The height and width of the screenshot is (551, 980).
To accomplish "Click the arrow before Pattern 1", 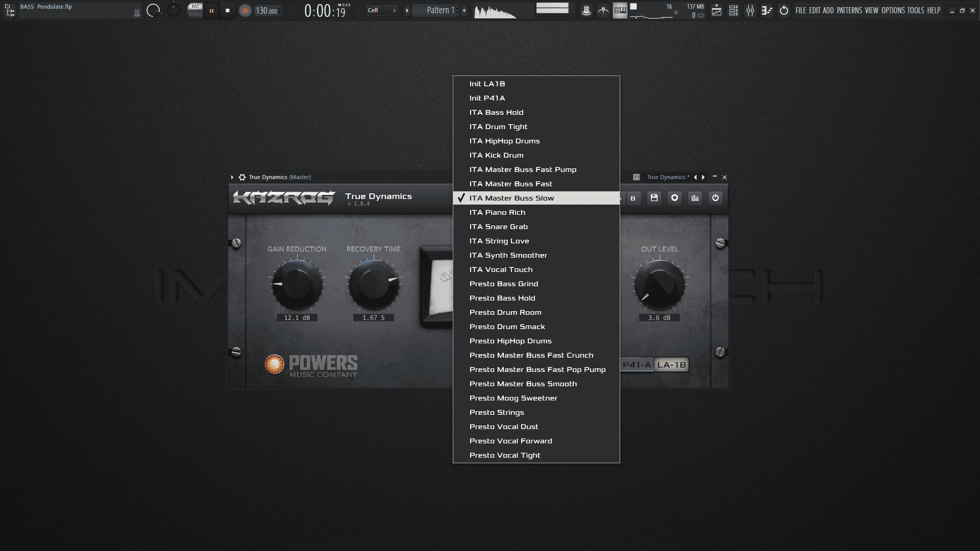I will pos(407,10).
